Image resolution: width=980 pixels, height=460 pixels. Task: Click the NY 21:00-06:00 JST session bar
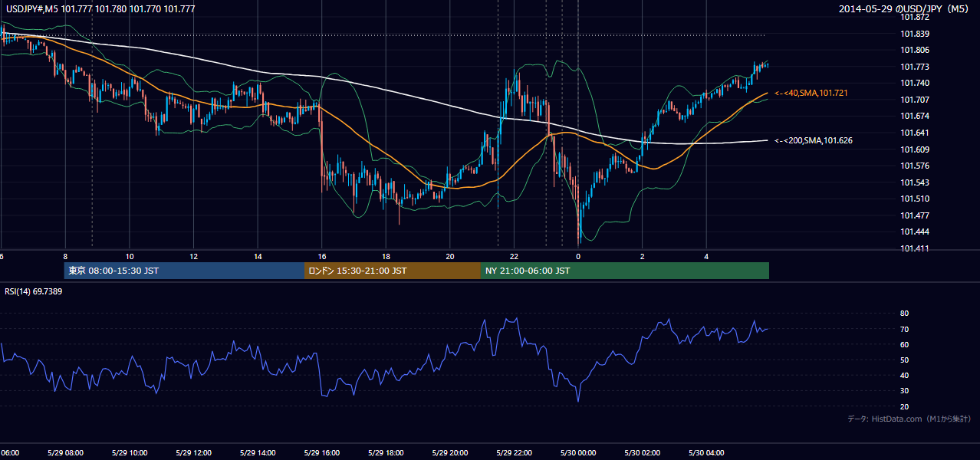(625, 271)
